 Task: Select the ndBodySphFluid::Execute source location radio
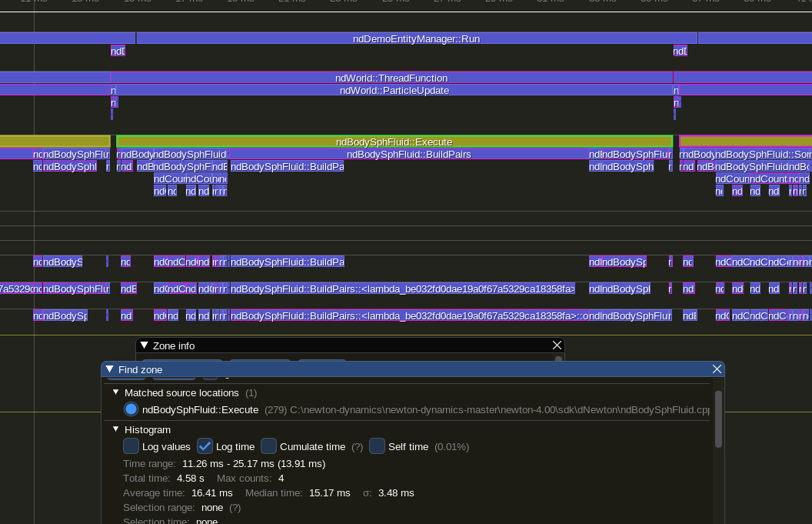[131, 409]
